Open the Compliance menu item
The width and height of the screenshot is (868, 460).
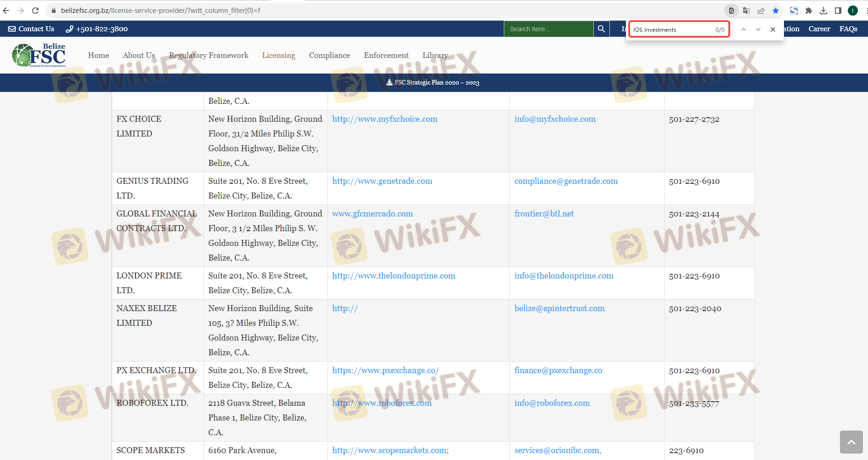[x=329, y=56]
